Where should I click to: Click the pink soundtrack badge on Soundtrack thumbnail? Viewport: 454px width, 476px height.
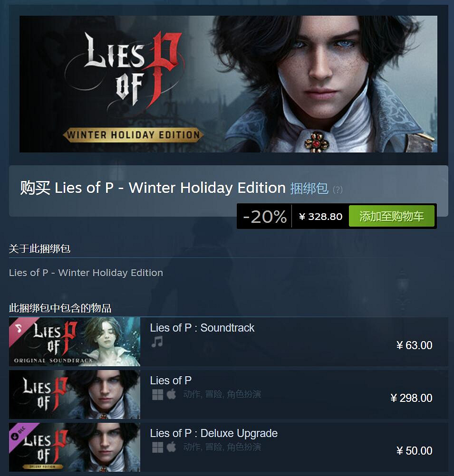20,329
